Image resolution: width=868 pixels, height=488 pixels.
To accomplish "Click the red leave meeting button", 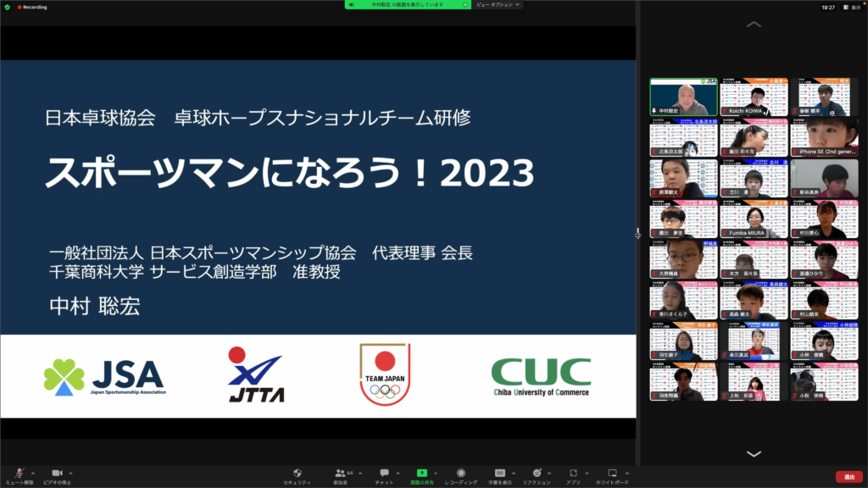I will coord(849,476).
